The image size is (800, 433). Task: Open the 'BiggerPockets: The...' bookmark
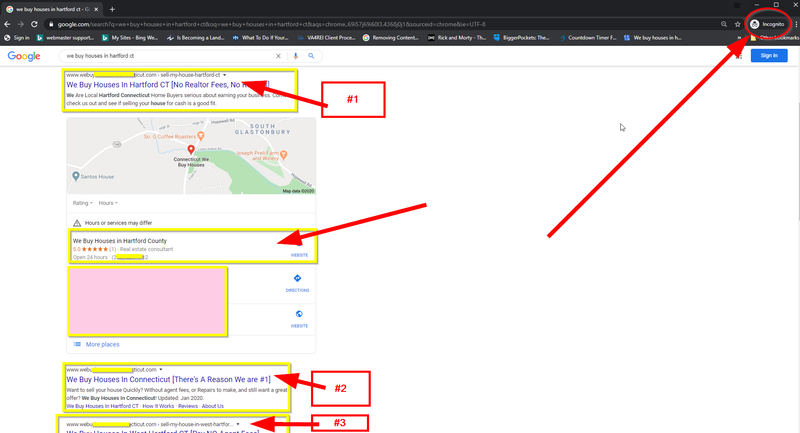point(521,38)
